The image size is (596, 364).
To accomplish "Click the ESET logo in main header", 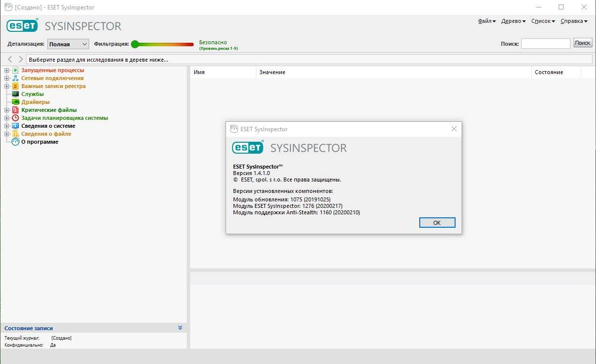I will pos(22,25).
